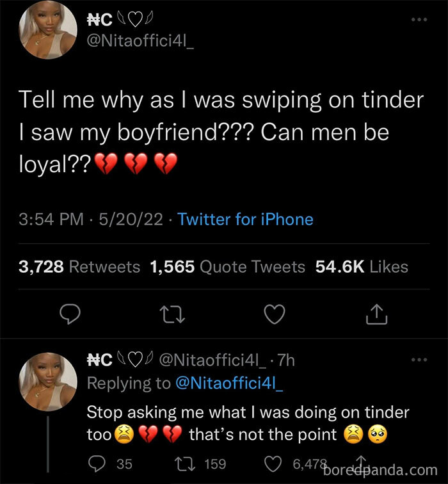Open the reply tweet's three-dot menu

tap(419, 360)
